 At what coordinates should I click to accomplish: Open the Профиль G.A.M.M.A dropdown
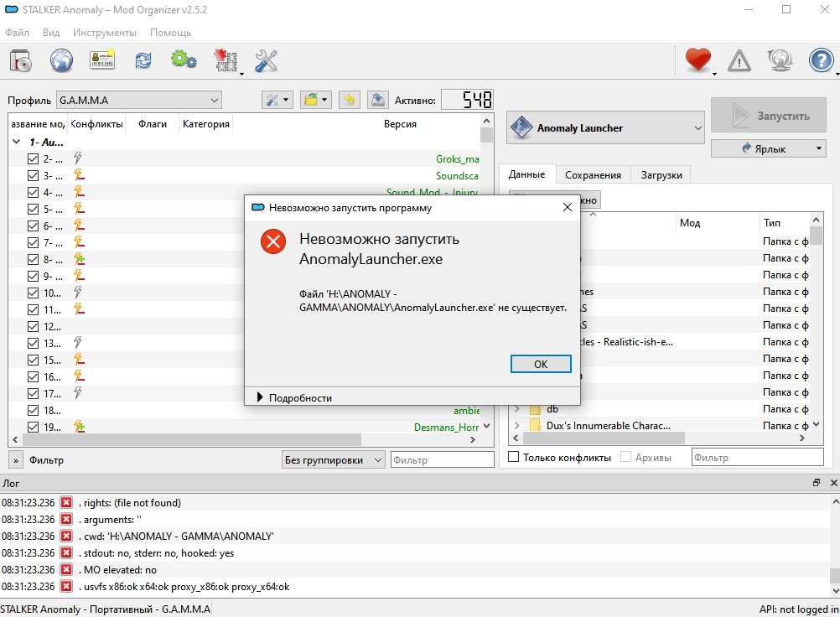(x=139, y=100)
